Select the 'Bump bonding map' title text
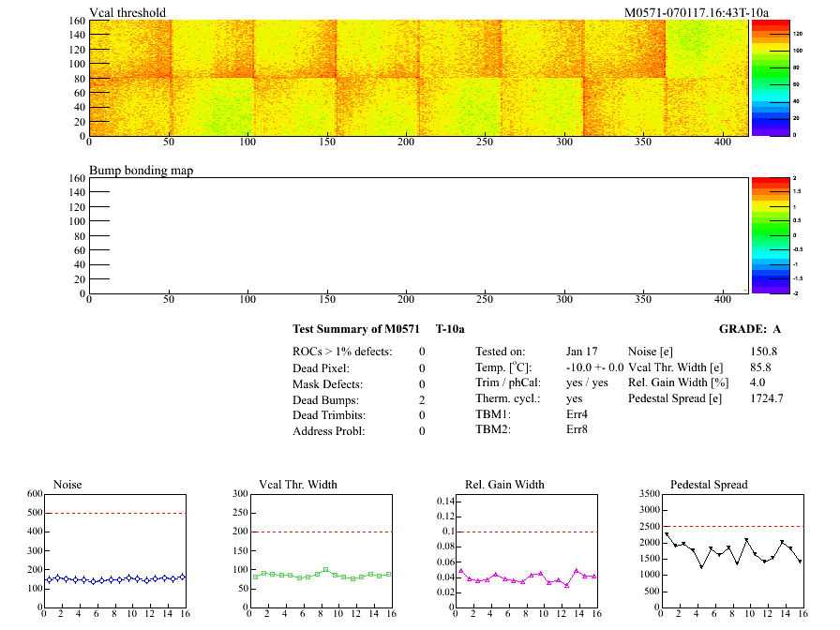This screenshot has height=630, width=840. coord(141,171)
